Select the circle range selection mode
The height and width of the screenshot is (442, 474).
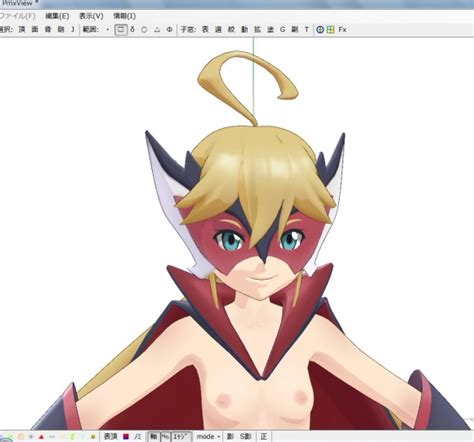144,30
